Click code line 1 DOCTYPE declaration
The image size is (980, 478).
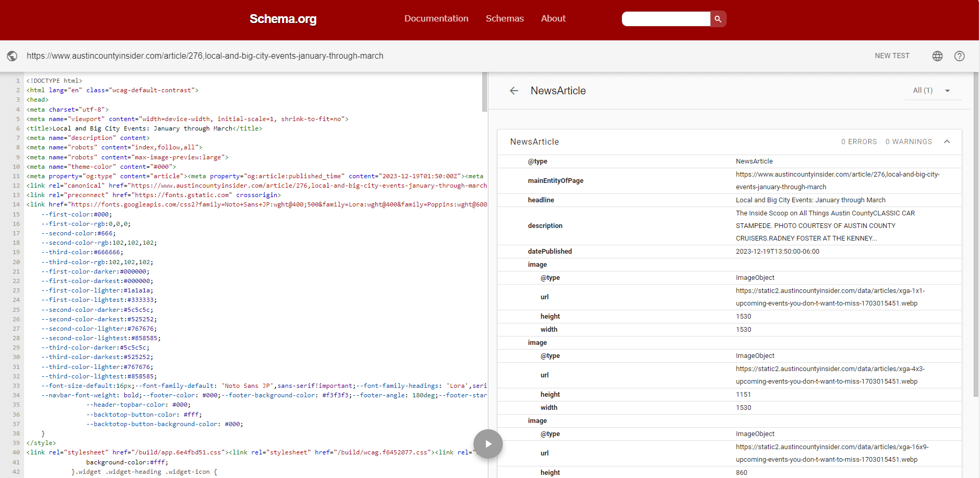pyautogui.click(x=55, y=81)
